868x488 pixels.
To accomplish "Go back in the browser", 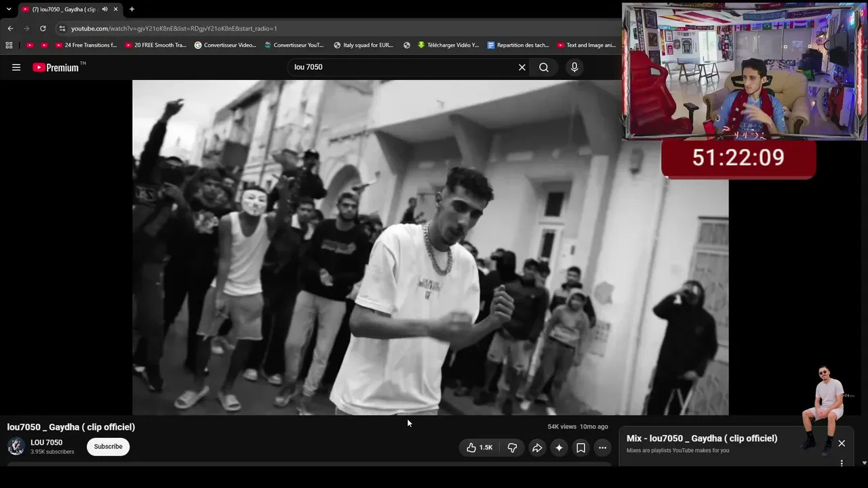I will pos(10,28).
